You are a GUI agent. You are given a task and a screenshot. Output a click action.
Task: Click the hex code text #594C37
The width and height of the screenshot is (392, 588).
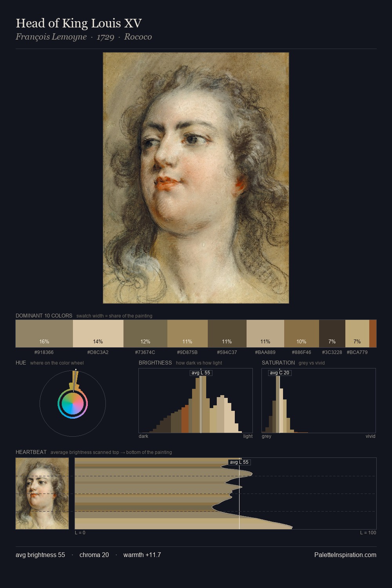227,352
